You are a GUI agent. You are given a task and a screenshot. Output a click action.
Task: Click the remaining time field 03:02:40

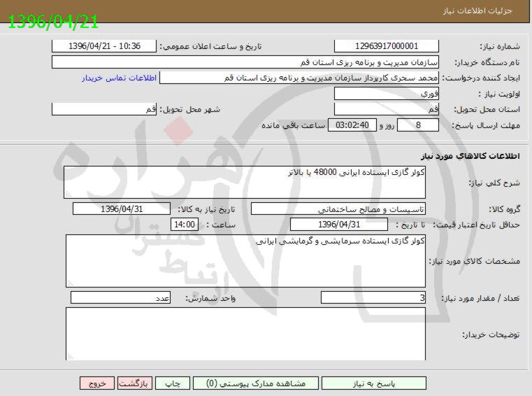pyautogui.click(x=352, y=125)
